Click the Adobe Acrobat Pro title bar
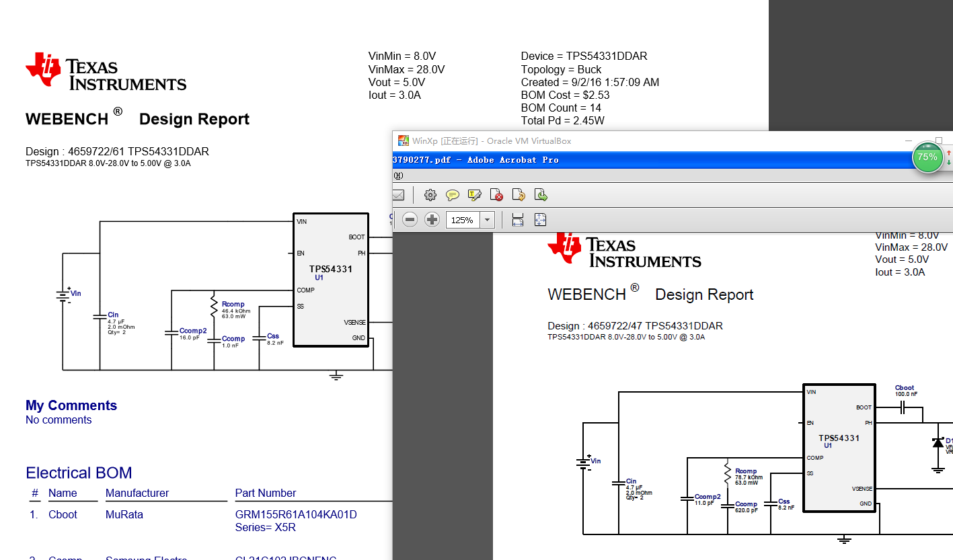The image size is (953, 560). coord(673,160)
